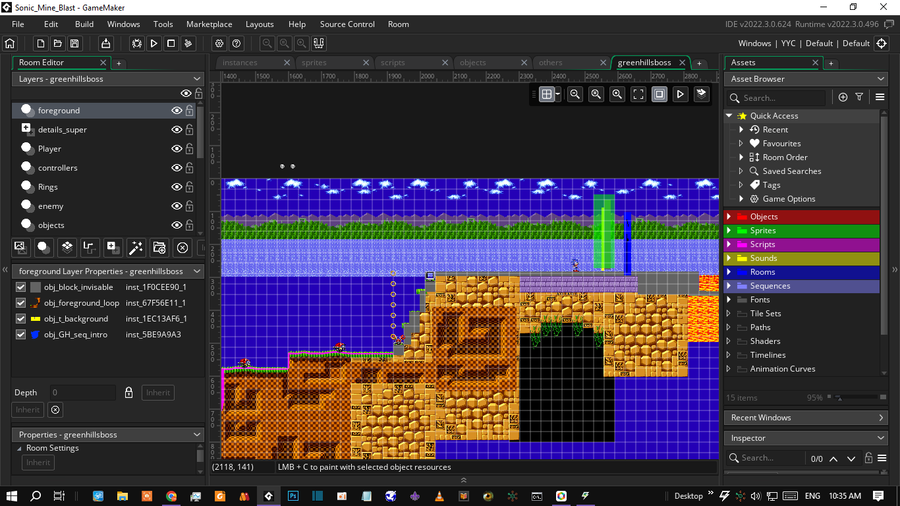Image resolution: width=900 pixels, height=506 pixels.
Task: Create a new path layer
Action: tap(90, 248)
